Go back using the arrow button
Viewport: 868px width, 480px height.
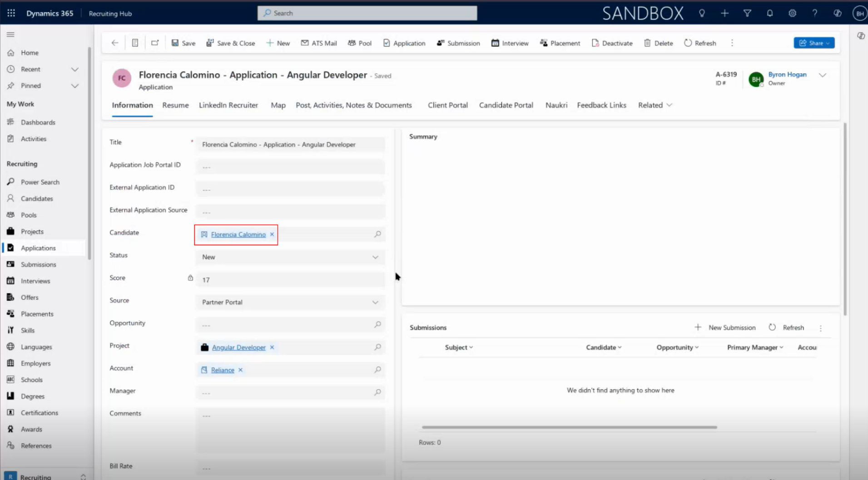pyautogui.click(x=115, y=43)
